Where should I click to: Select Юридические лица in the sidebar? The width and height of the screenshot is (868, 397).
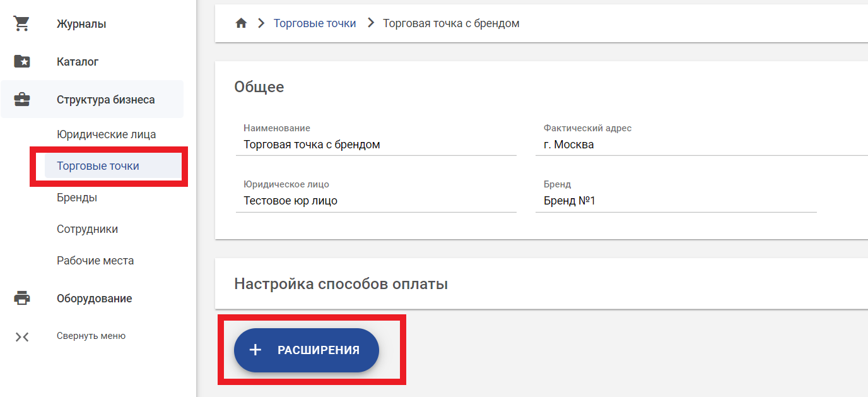pos(107,134)
